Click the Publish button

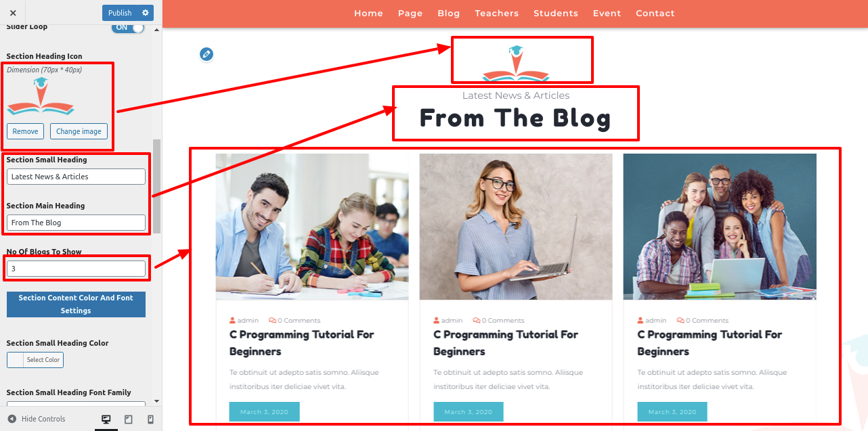click(x=120, y=13)
